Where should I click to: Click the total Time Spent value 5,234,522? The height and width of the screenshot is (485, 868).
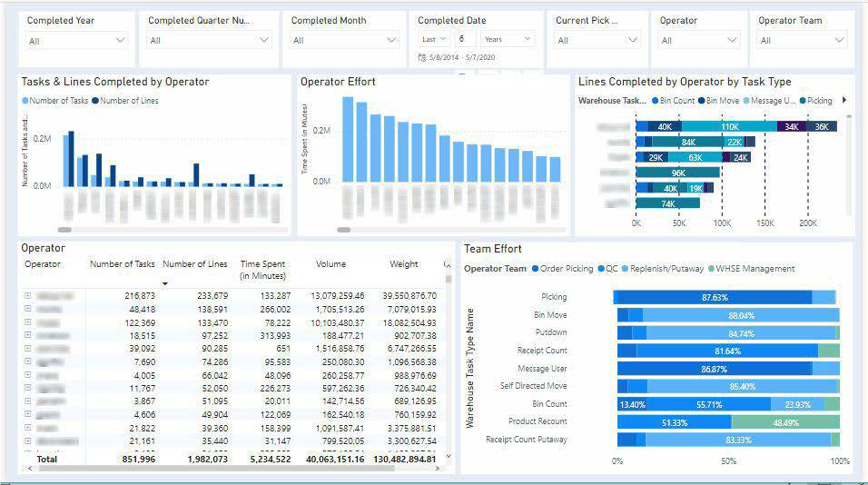coord(271,459)
